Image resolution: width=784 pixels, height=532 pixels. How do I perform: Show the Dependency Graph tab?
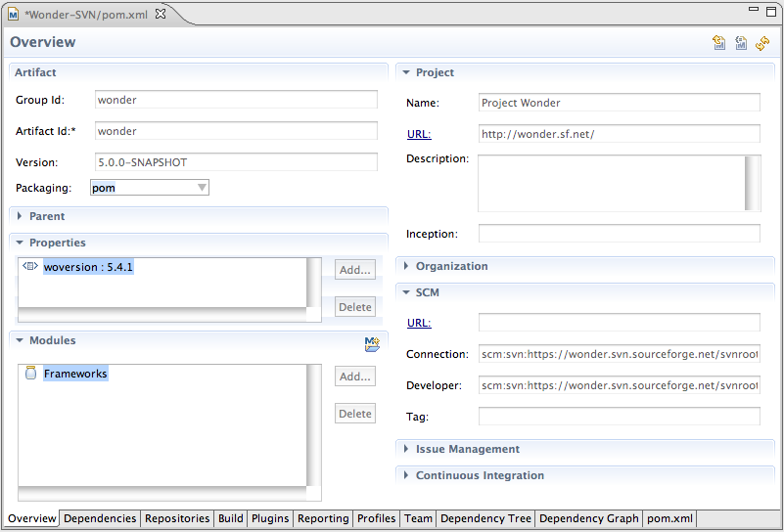click(588, 518)
